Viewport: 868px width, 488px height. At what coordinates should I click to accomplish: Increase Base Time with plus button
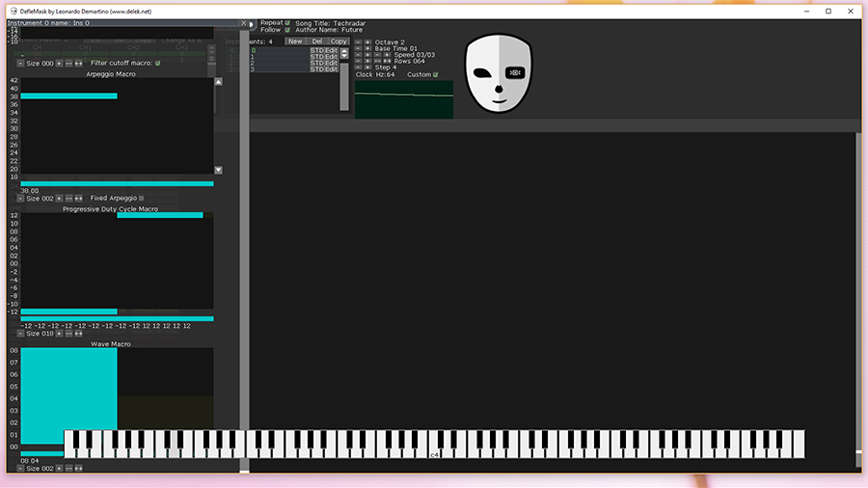(367, 48)
